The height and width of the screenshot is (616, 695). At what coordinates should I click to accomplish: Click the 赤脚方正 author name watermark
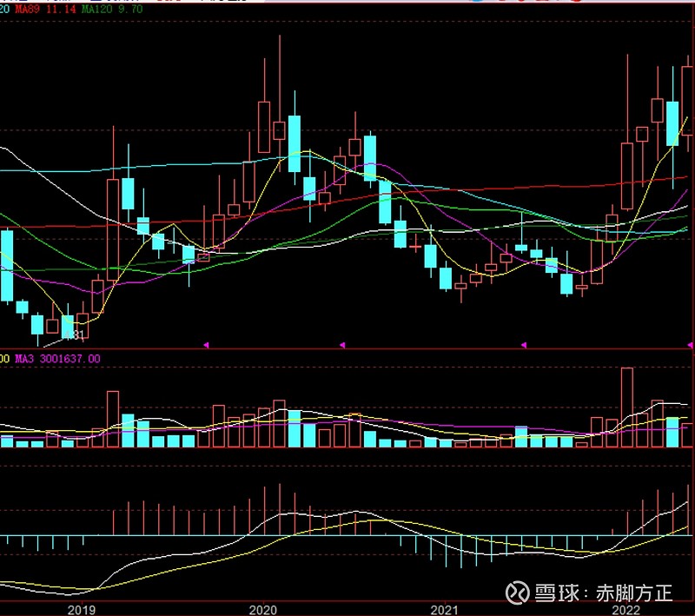[x=634, y=593]
